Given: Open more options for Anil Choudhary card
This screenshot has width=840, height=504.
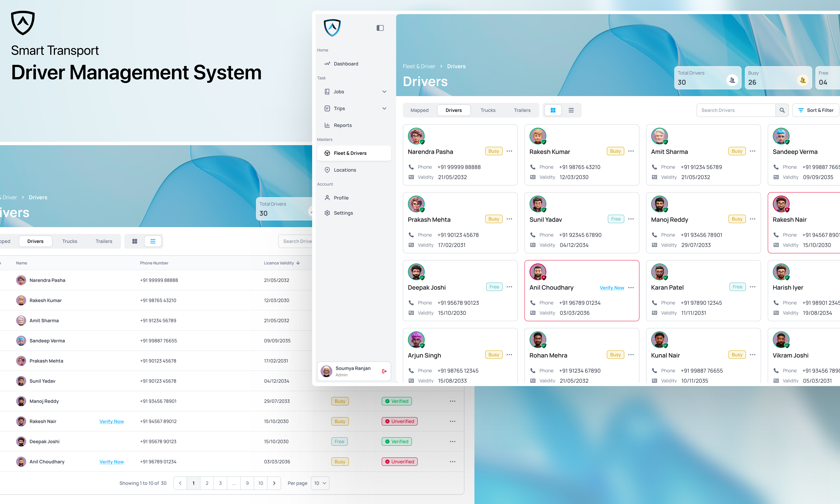Looking at the screenshot, I should pyautogui.click(x=631, y=288).
